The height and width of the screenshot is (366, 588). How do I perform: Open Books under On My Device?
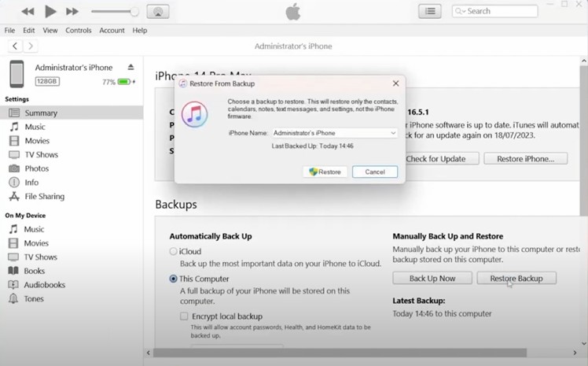tap(72, 271)
